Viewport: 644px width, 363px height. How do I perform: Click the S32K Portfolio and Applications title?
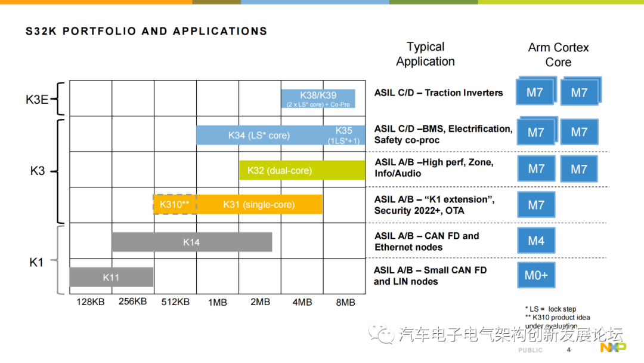click(x=147, y=31)
